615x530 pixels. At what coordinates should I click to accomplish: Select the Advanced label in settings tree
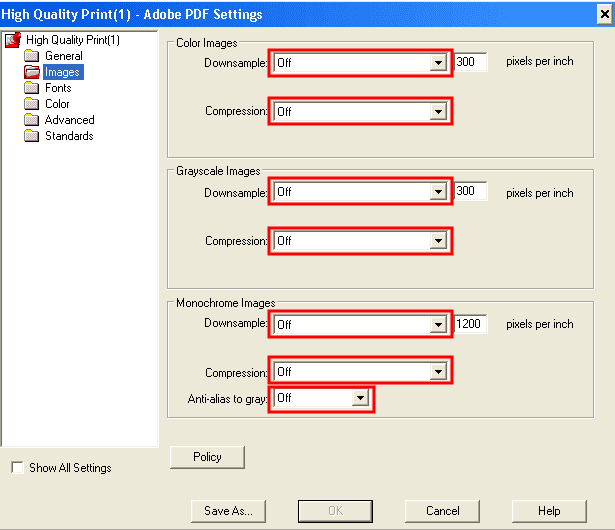[69, 120]
